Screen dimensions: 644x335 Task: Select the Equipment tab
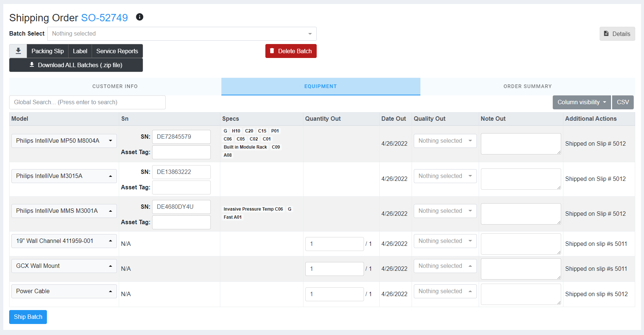(321, 86)
